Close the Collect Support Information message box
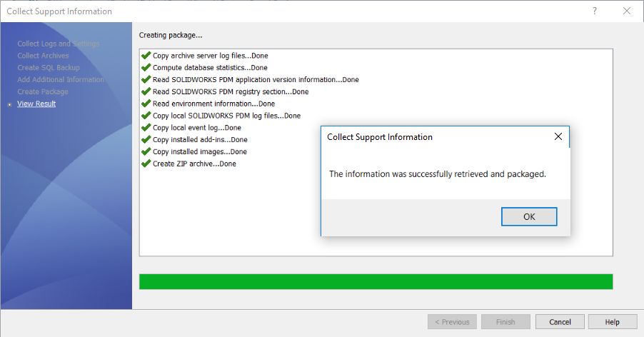Viewport: 644px width, 337px height. 558,136
